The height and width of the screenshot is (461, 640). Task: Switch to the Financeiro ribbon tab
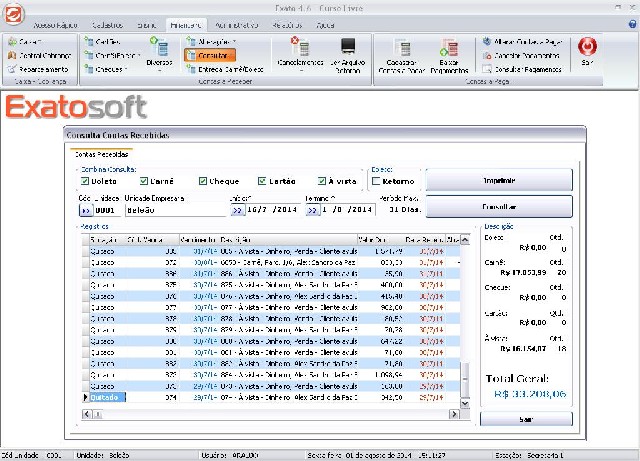[x=186, y=25]
